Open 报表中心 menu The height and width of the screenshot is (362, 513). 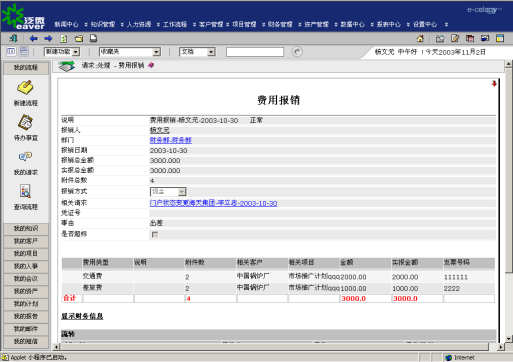coord(389,24)
